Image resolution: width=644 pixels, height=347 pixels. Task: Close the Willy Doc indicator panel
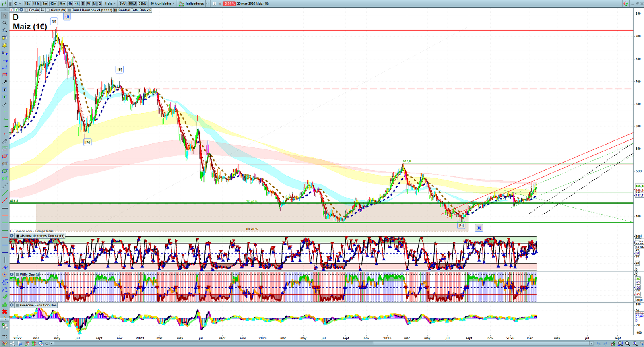(x=12, y=275)
